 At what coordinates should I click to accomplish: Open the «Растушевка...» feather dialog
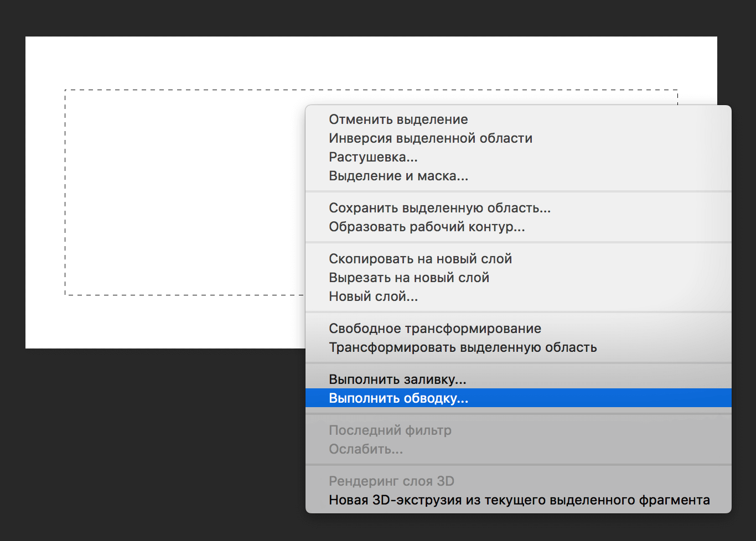click(374, 157)
